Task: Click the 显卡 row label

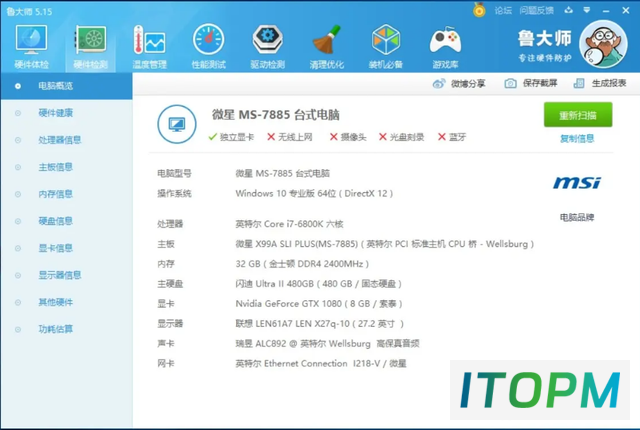Action: click(x=166, y=304)
